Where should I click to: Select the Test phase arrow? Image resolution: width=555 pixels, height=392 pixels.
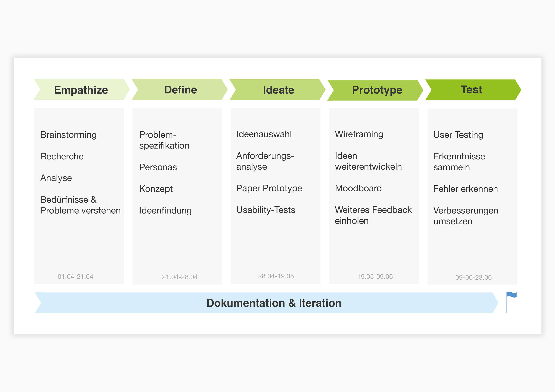(x=471, y=90)
